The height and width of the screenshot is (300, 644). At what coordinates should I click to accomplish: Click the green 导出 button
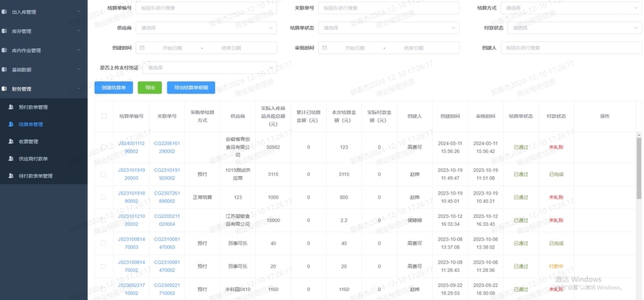[150, 88]
